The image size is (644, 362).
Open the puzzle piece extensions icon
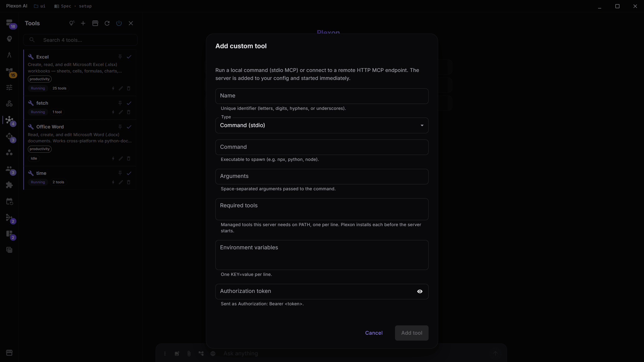coord(10,185)
